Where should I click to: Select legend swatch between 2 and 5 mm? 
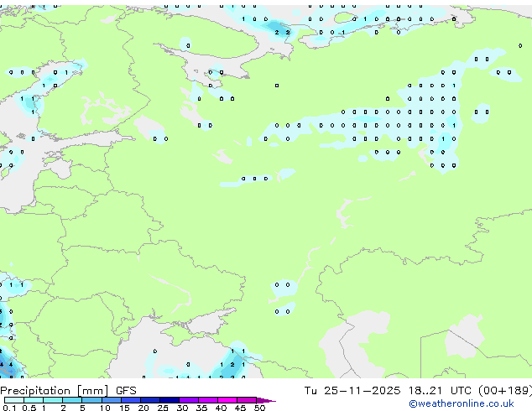pyautogui.click(x=72, y=400)
